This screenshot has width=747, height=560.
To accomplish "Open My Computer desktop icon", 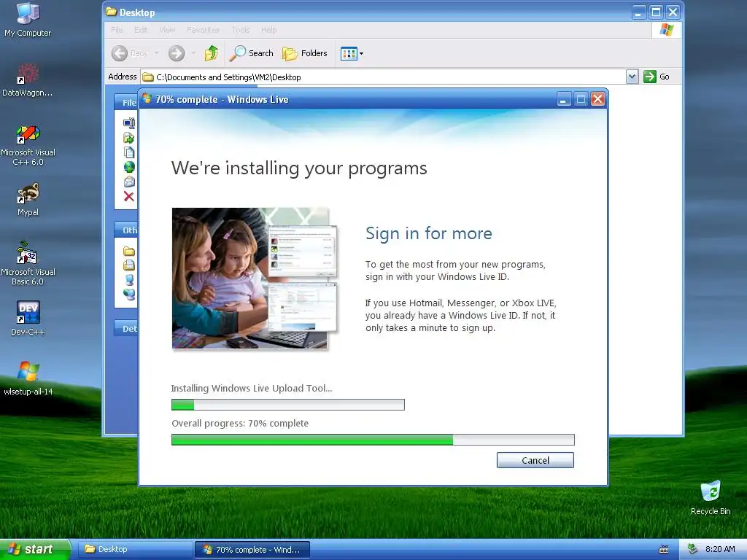I will point(28,20).
